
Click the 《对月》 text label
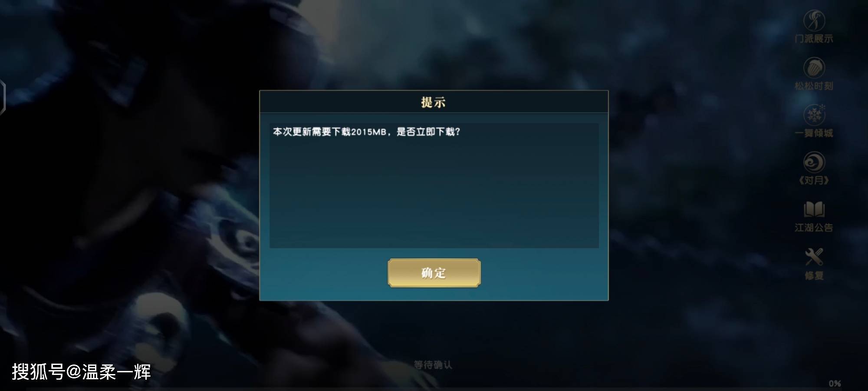814,180
